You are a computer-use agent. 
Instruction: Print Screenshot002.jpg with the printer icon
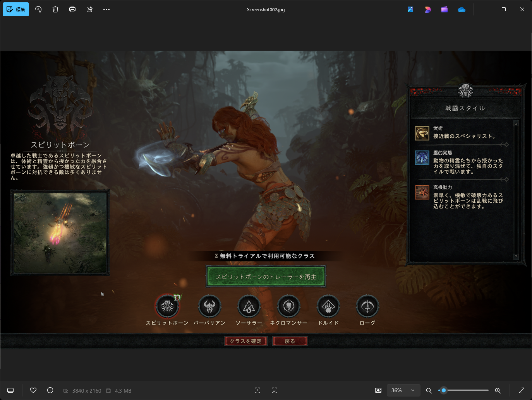72,9
